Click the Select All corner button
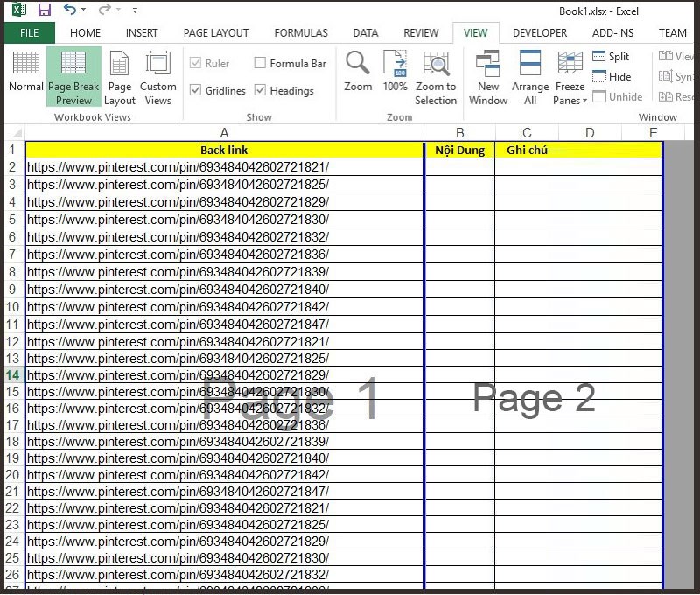The height and width of the screenshot is (595, 700). [x=15, y=133]
